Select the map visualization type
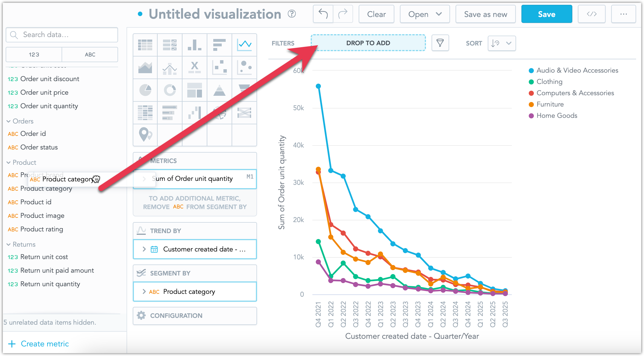Screen dimensions: 644x356 145,135
